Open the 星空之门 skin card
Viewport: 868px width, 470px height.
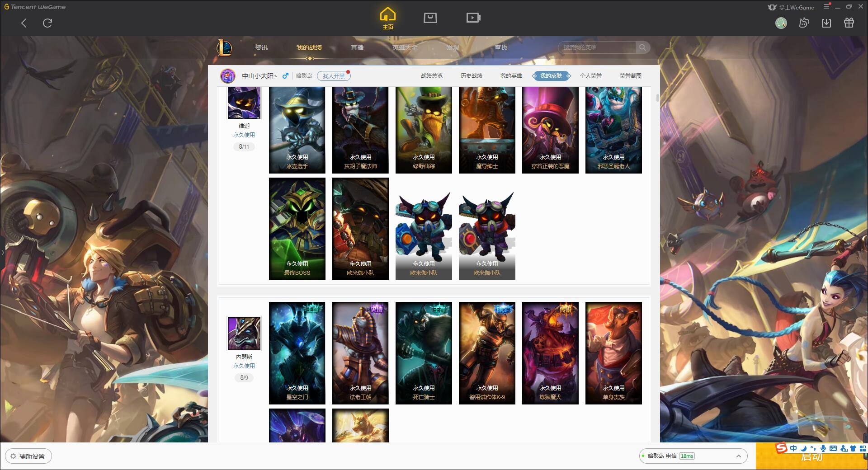click(x=297, y=353)
